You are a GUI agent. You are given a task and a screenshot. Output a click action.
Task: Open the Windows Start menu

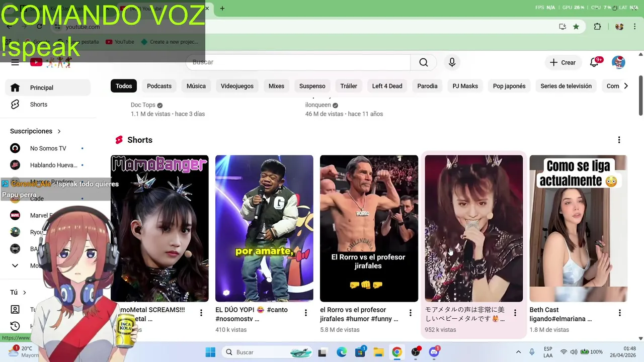point(210,352)
